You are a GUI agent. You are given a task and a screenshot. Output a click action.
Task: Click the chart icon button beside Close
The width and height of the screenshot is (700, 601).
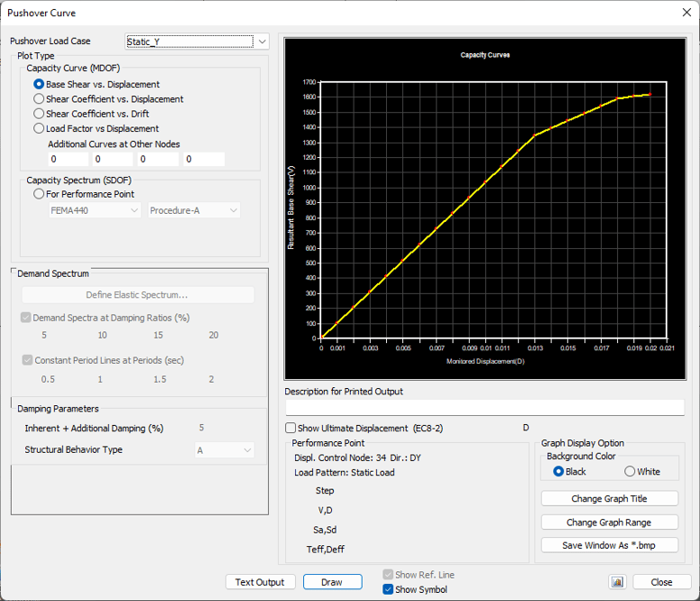[x=618, y=582]
